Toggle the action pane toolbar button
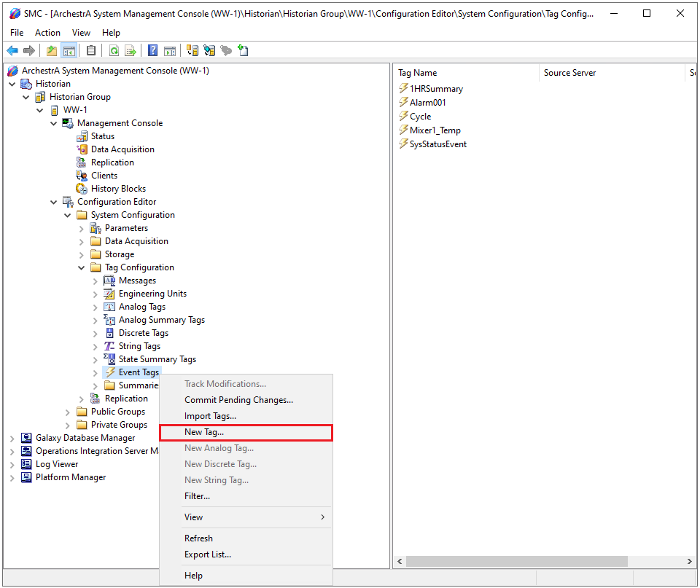This screenshot has width=700, height=588. (x=170, y=51)
